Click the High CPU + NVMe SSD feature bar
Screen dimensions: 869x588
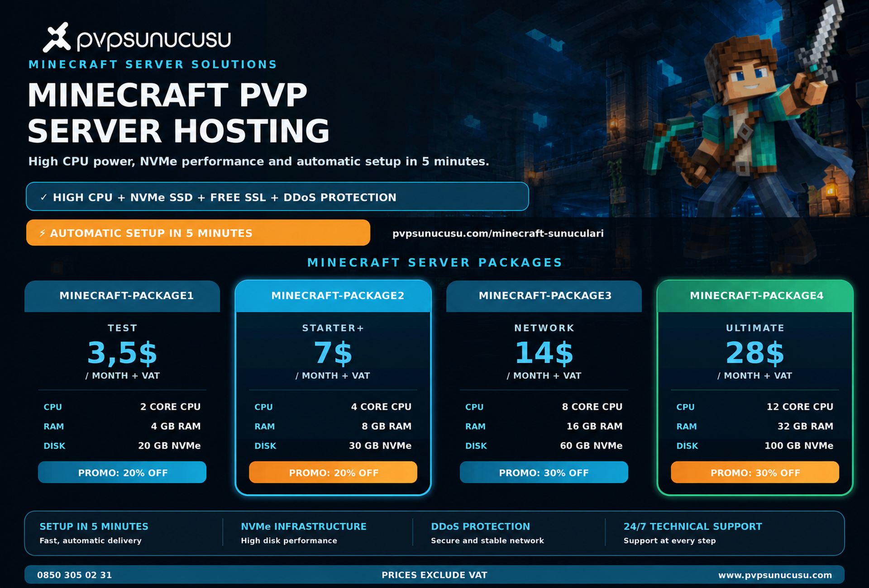coord(277,197)
